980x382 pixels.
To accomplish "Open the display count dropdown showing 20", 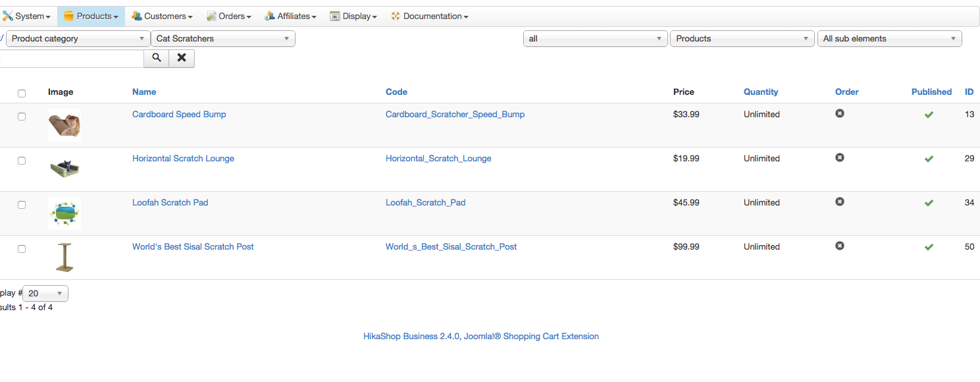I will pyautogui.click(x=45, y=294).
